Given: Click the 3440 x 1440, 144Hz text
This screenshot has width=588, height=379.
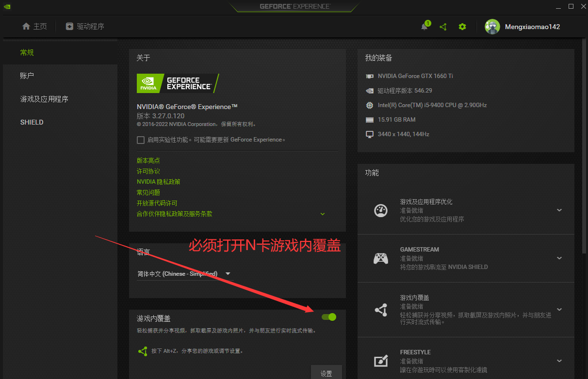Looking at the screenshot, I should pyautogui.click(x=404, y=134).
